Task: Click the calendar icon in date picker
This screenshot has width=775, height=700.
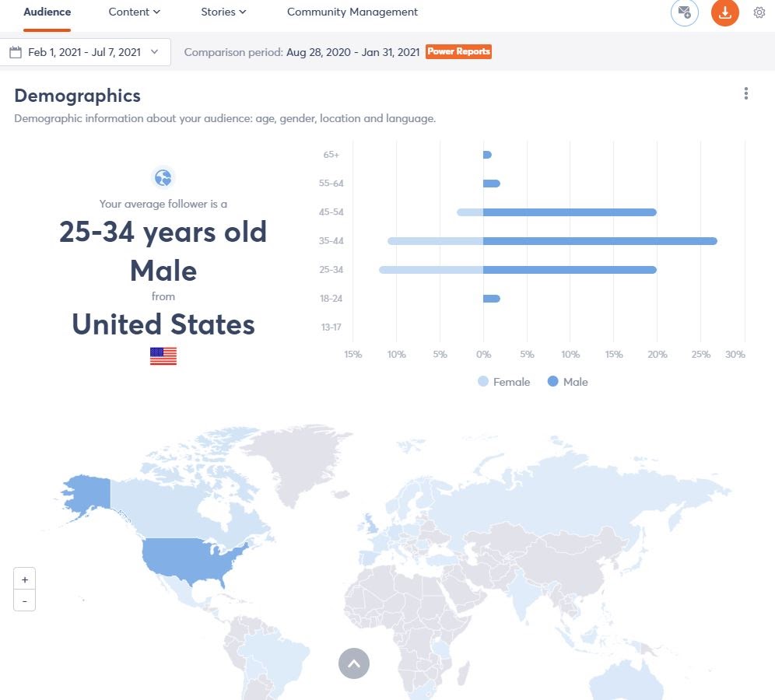Action: click(16, 52)
